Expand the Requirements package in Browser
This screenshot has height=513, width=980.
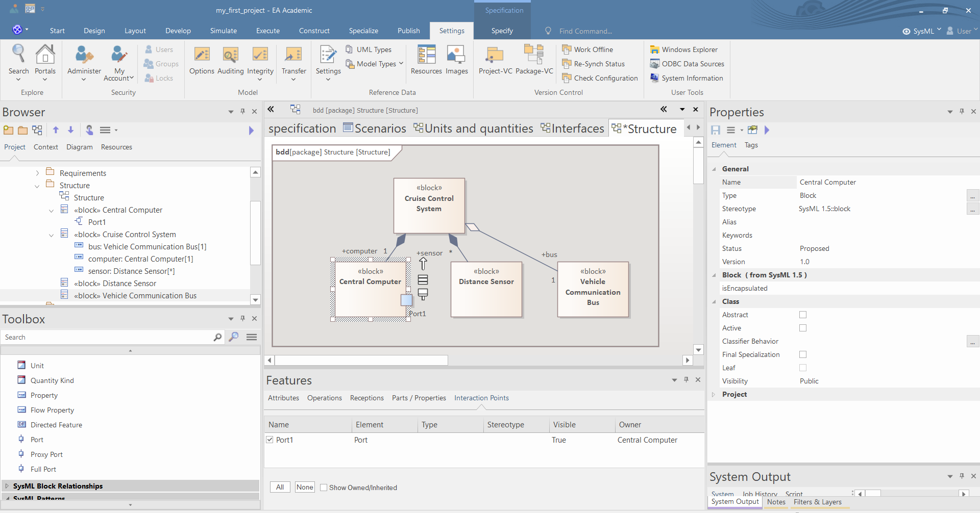pos(37,173)
